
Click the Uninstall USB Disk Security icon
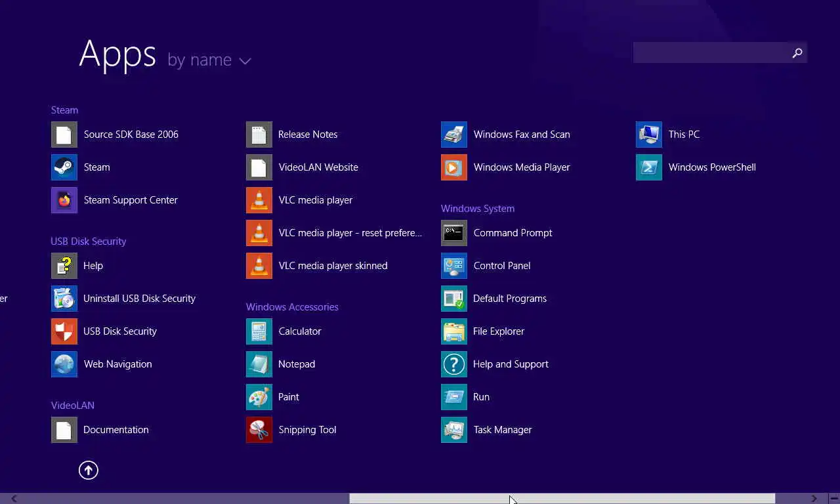64,299
